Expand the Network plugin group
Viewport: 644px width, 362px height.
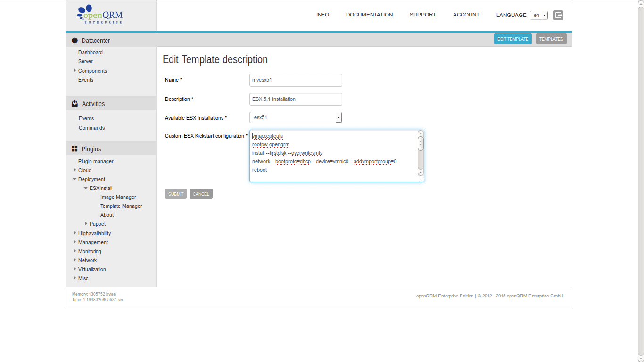[74, 260]
